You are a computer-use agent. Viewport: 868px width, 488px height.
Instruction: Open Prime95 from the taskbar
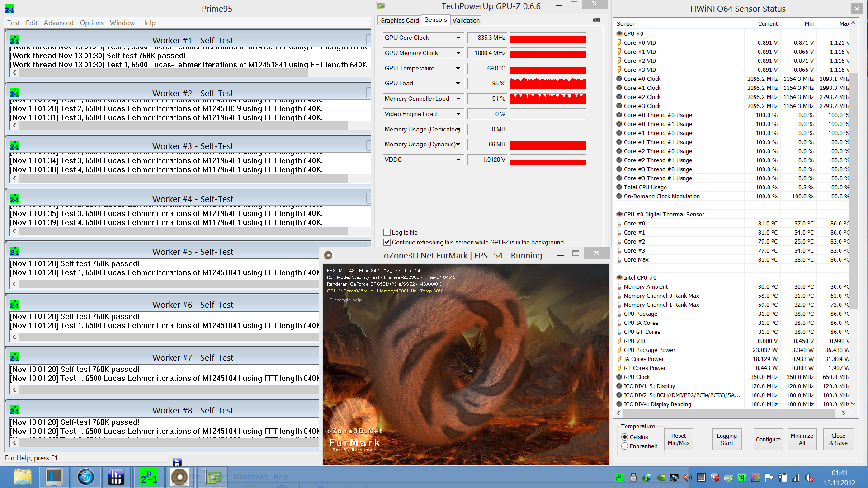[149, 477]
